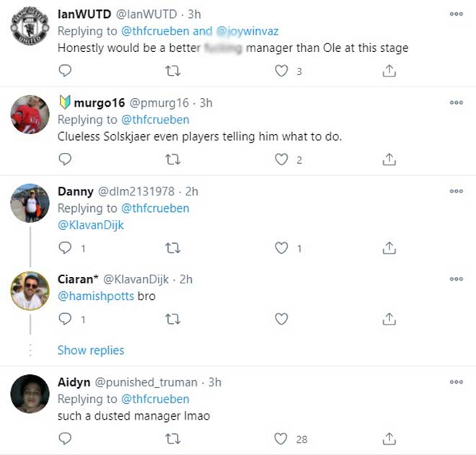Screen dimensions: 476x455
Task: Like Ciaran's 'bro' reply
Action: point(281,318)
